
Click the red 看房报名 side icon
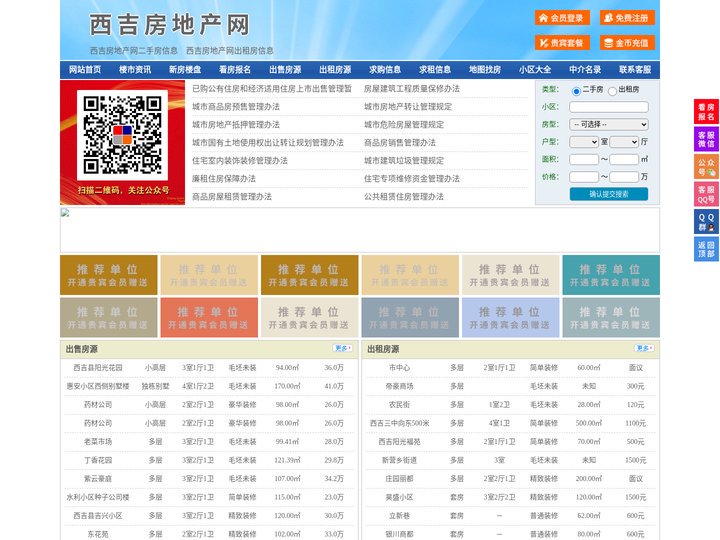[706, 112]
